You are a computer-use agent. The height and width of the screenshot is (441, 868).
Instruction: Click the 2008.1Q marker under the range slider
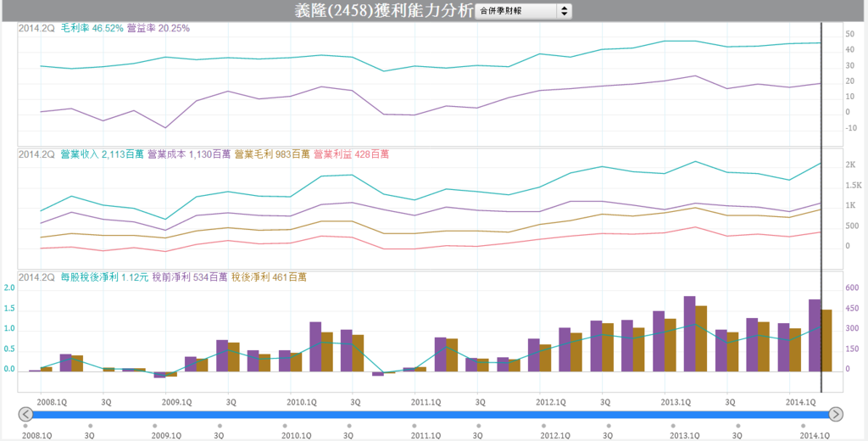(37, 436)
